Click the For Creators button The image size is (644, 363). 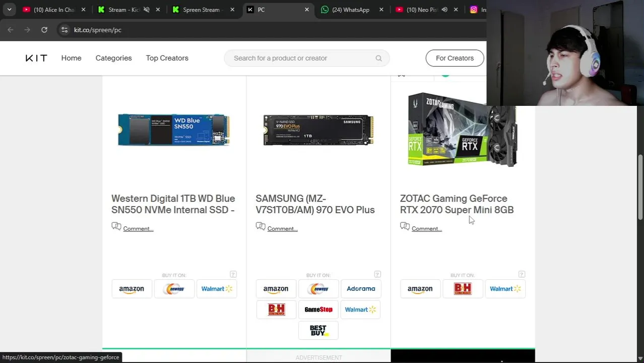[x=455, y=58]
